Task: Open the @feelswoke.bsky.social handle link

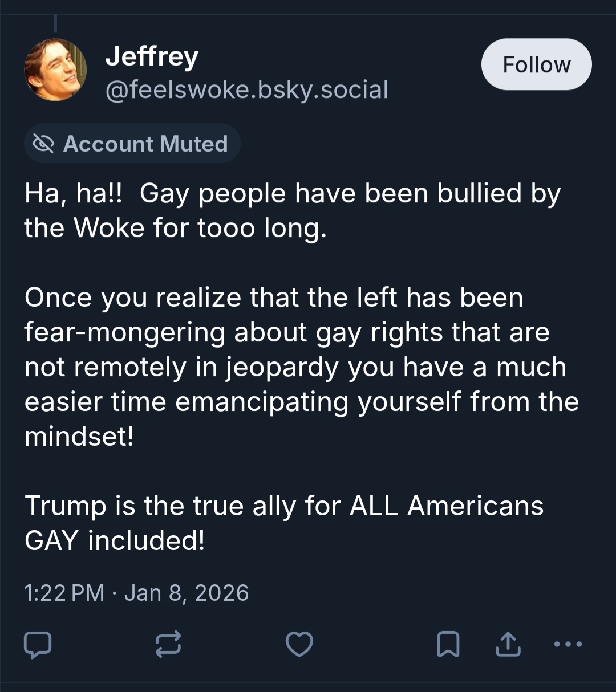Action: (246, 89)
